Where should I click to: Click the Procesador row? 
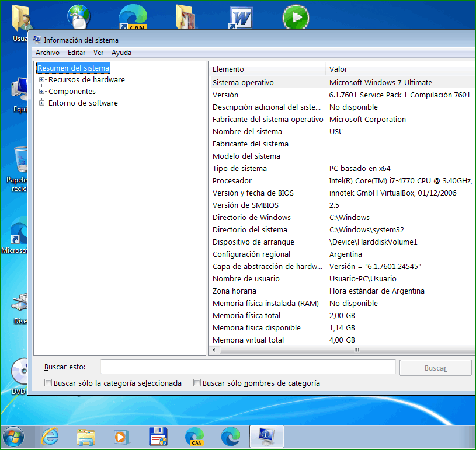click(x=343, y=180)
